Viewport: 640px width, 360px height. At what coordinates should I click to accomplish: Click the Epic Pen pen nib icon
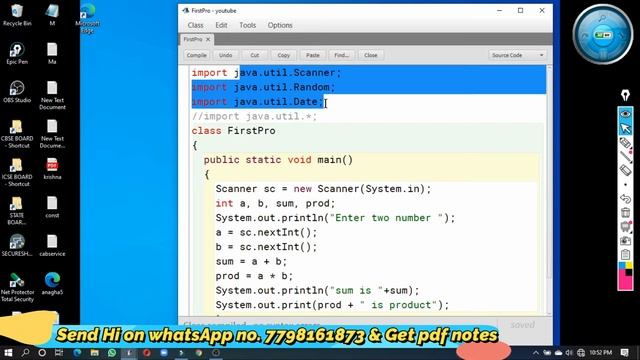click(x=625, y=95)
